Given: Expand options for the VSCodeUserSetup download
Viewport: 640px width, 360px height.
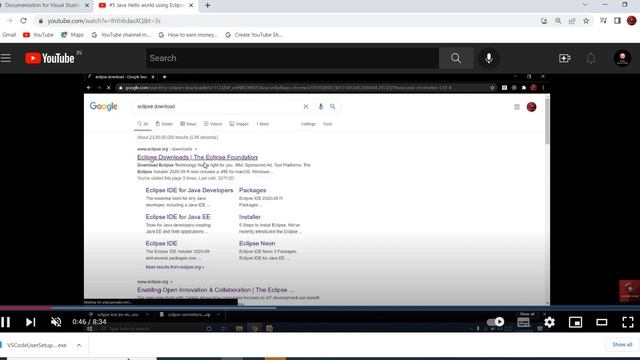Looking at the screenshot, I should (x=79, y=345).
